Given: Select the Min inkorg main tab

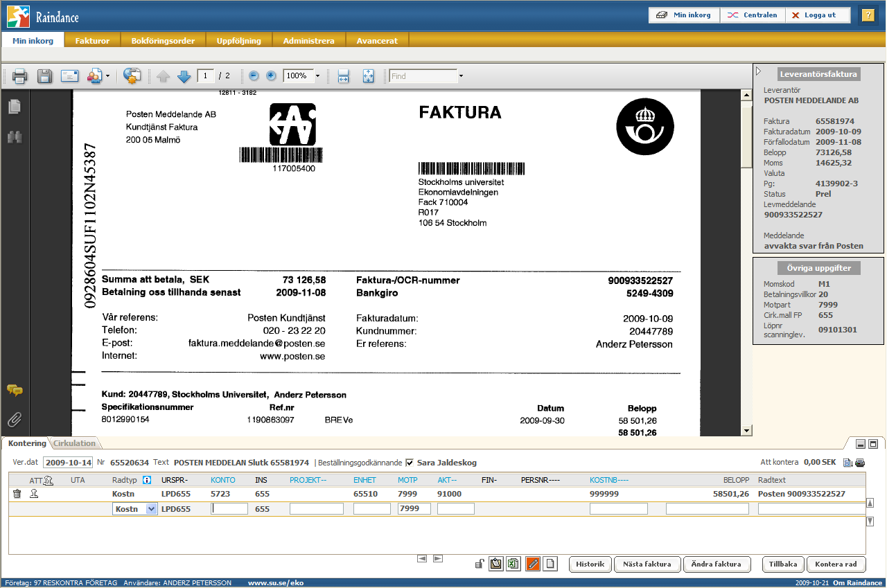Looking at the screenshot, I should coord(33,41).
